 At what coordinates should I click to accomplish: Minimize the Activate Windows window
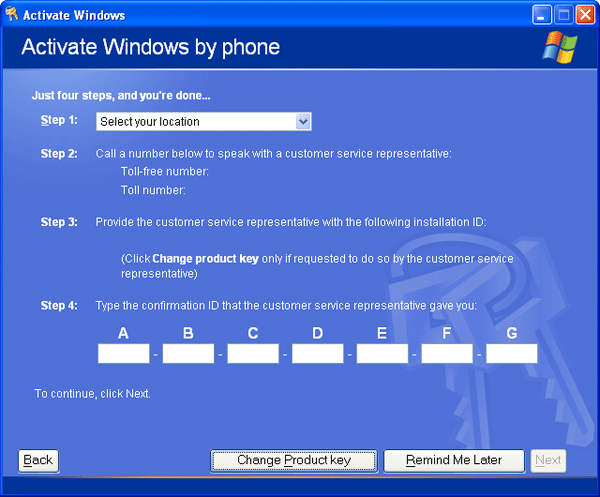pyautogui.click(x=541, y=15)
